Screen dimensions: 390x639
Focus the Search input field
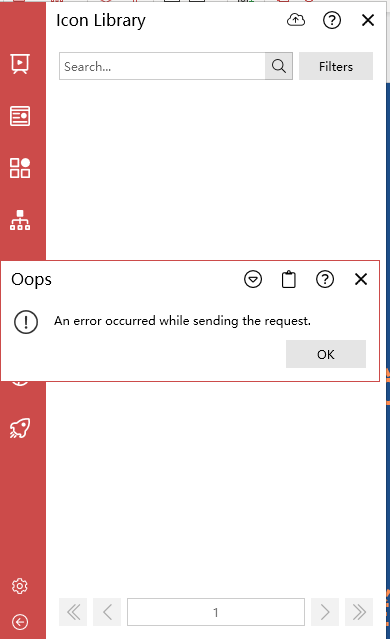162,66
